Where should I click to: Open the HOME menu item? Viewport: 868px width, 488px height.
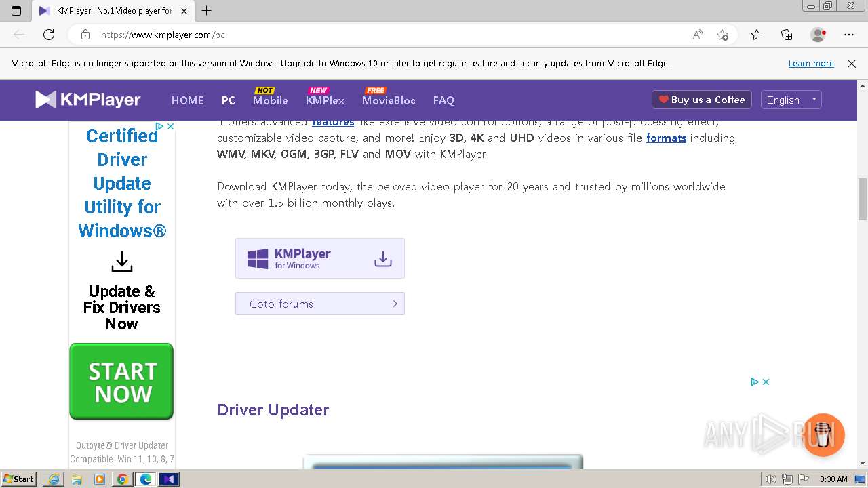click(187, 100)
